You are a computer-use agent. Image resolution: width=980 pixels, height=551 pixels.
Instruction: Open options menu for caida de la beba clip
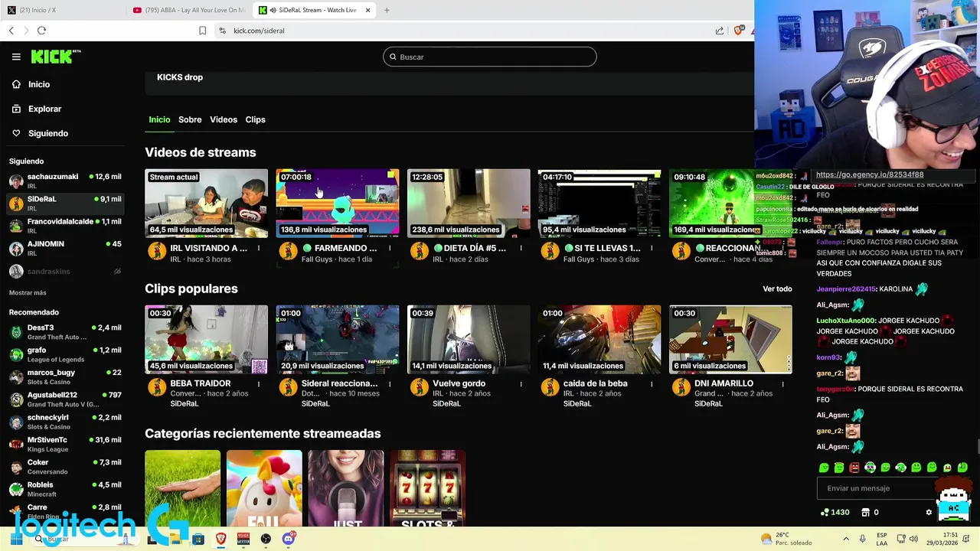point(652,383)
